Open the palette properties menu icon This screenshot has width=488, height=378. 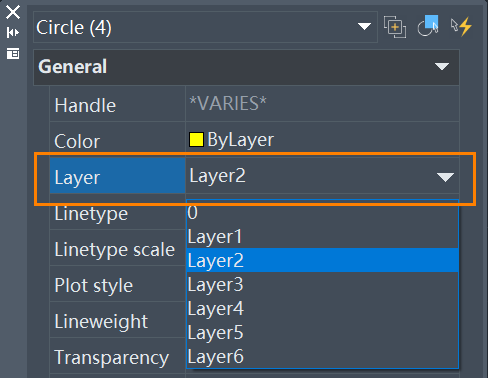pos(13,53)
